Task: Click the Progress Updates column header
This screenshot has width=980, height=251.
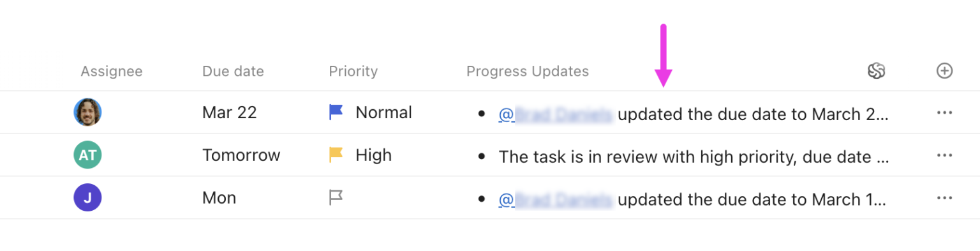Action: pos(528,72)
